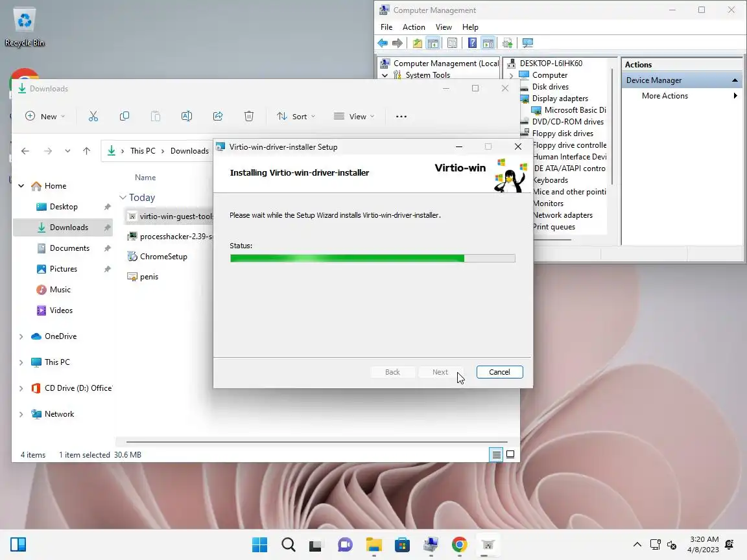
Task: Open Recycle Bin desktop icon
Action: tap(24, 27)
